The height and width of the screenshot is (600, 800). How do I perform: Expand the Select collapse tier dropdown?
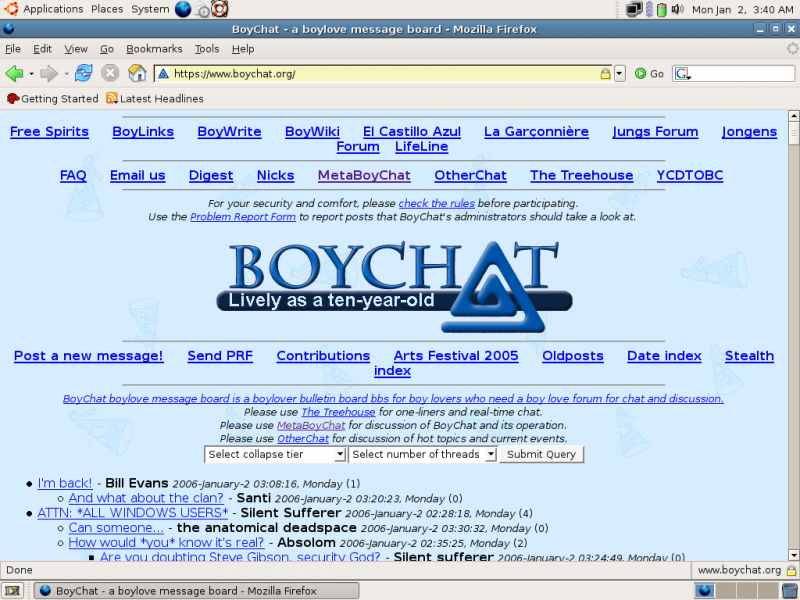pos(275,454)
